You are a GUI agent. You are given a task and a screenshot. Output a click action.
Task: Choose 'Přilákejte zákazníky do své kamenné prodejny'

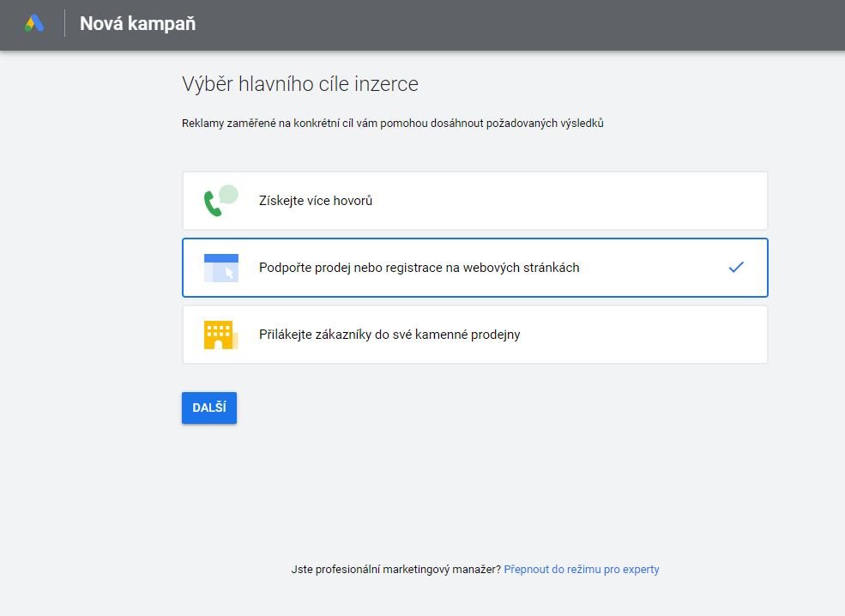pyautogui.click(x=474, y=335)
